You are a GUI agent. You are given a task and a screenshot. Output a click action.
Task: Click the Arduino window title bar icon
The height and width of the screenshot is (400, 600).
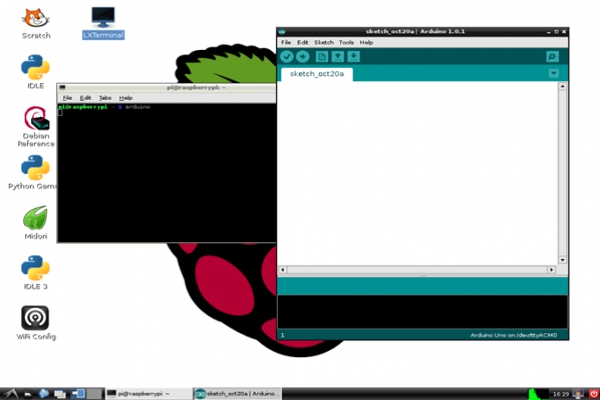pos(282,32)
